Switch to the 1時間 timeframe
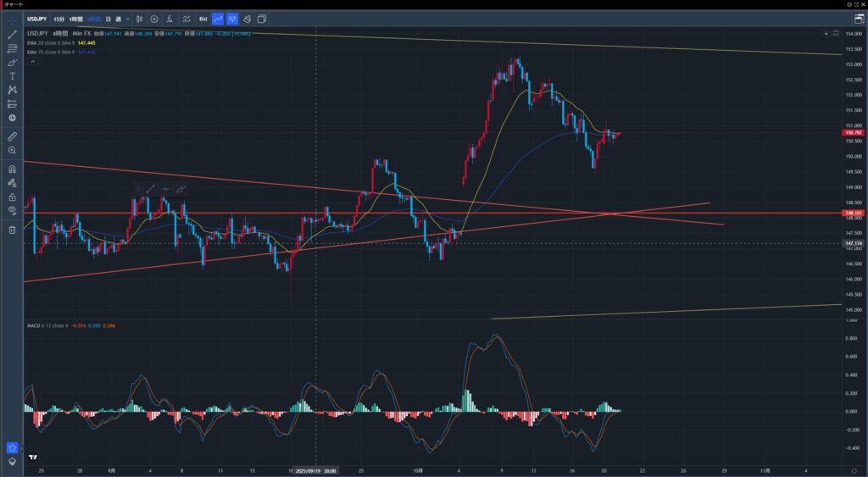 76,19
